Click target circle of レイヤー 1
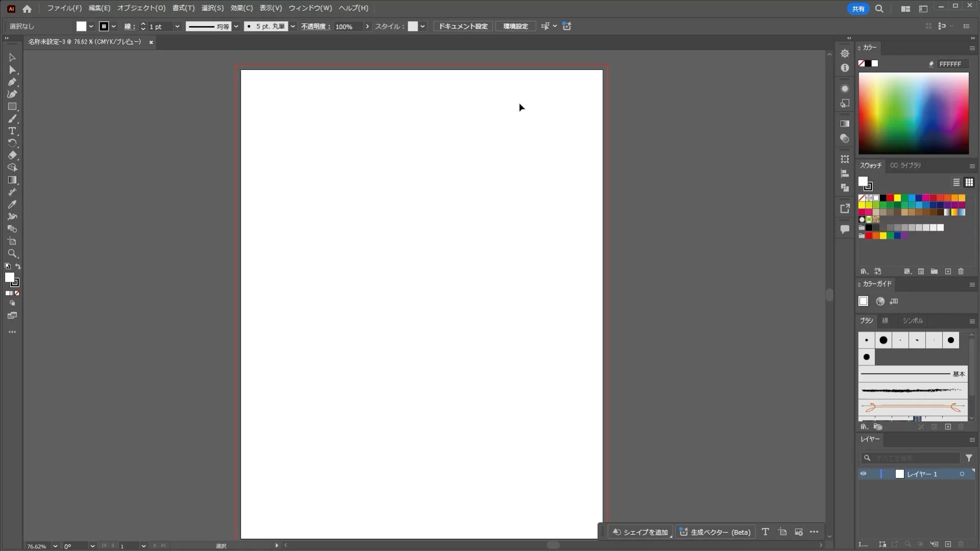 962,474
